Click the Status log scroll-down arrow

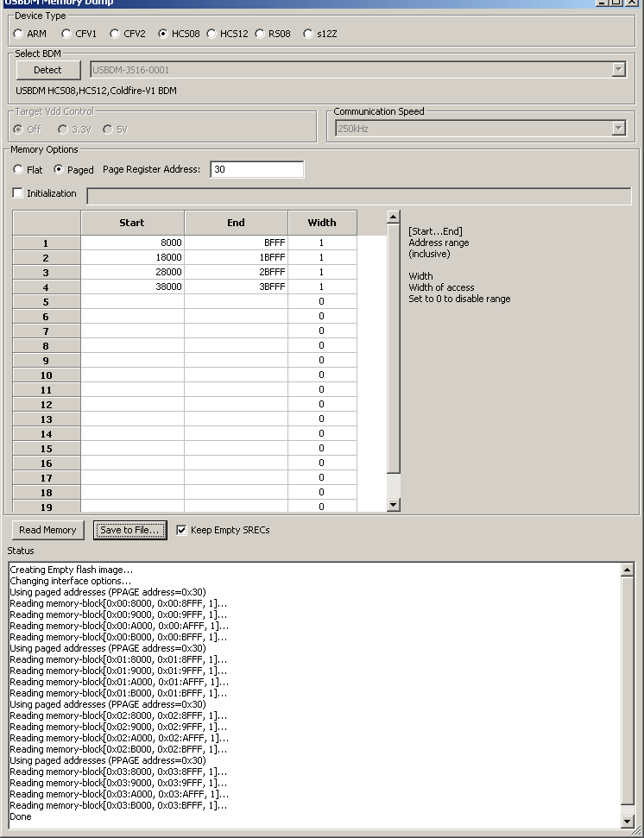pos(628,821)
